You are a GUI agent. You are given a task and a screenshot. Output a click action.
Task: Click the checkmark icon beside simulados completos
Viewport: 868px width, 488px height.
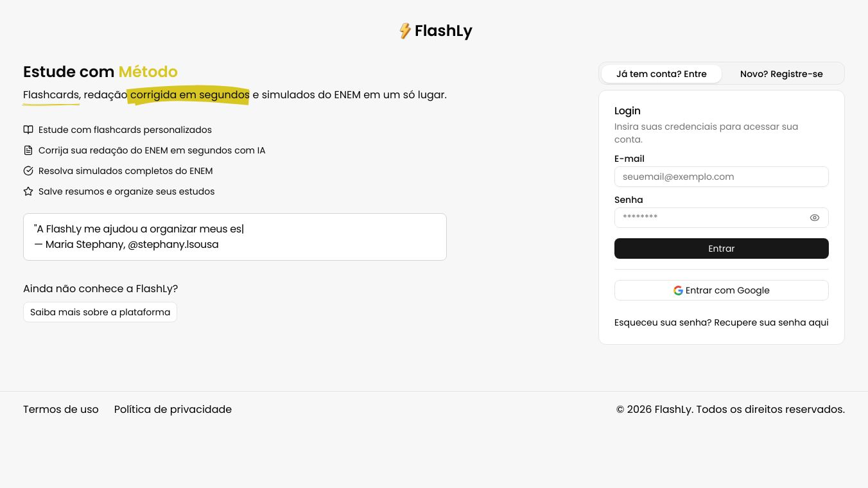coord(28,171)
